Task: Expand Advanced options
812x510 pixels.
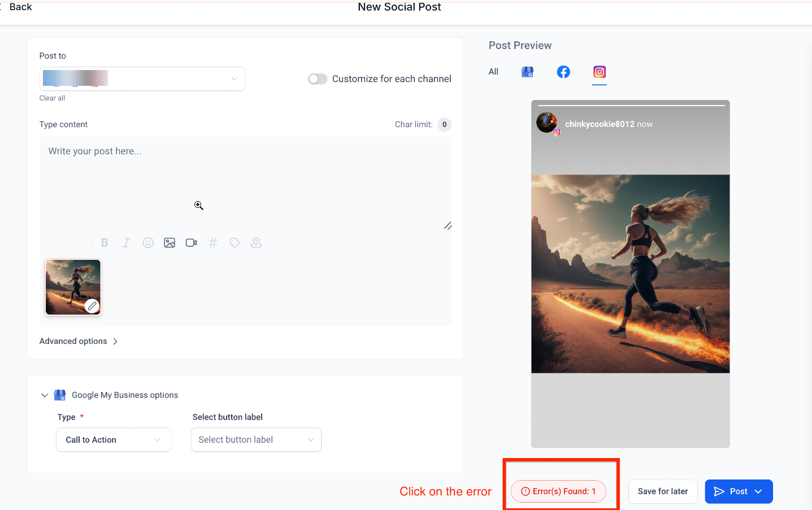Action: [79, 341]
